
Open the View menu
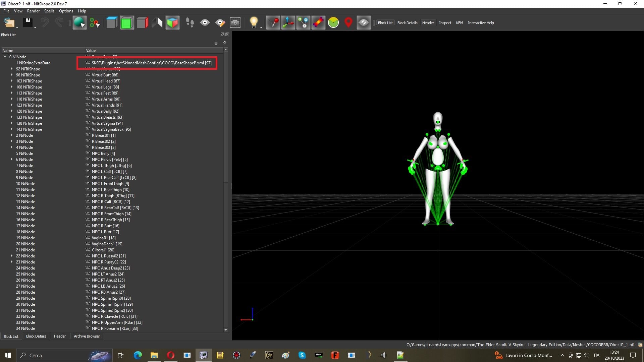(x=18, y=11)
